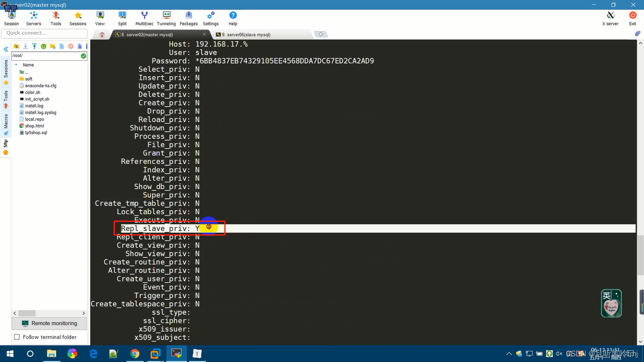Viewport: 644px width, 362px height.
Task: Open Microsoft Edge from taskbar
Action: 93,354
